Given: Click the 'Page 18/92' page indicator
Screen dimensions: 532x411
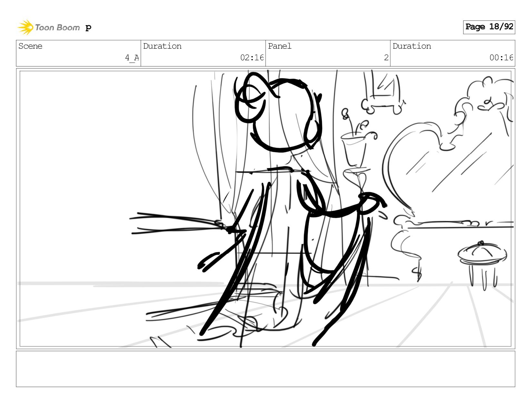Looking at the screenshot, I should pos(489,27).
